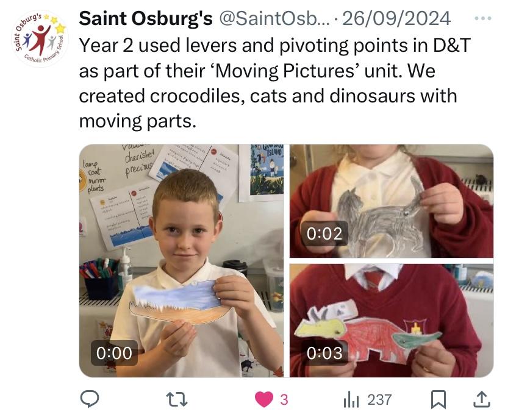Click the 0:00 duration badge
The height and width of the screenshot is (420, 505).
tap(114, 353)
